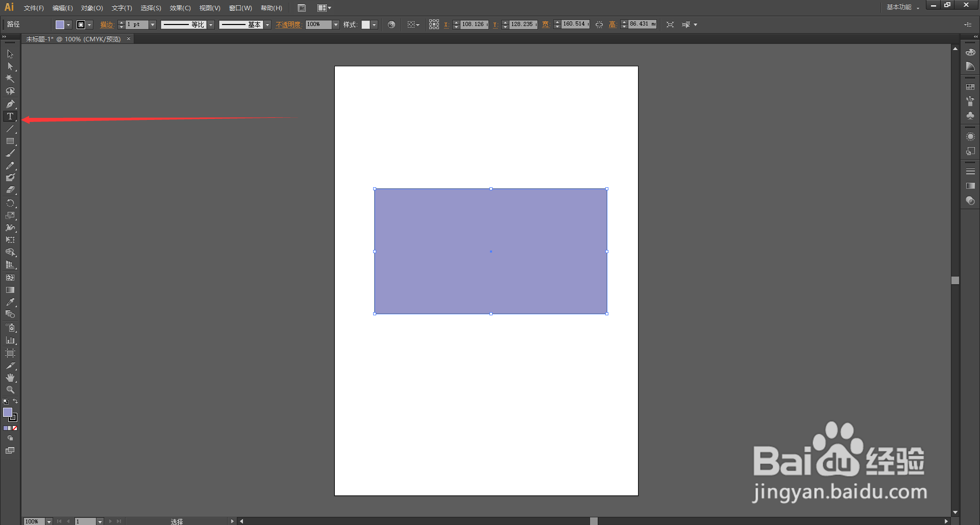This screenshot has width=980, height=525.
Task: Select the Gradient tool
Action: coord(10,290)
